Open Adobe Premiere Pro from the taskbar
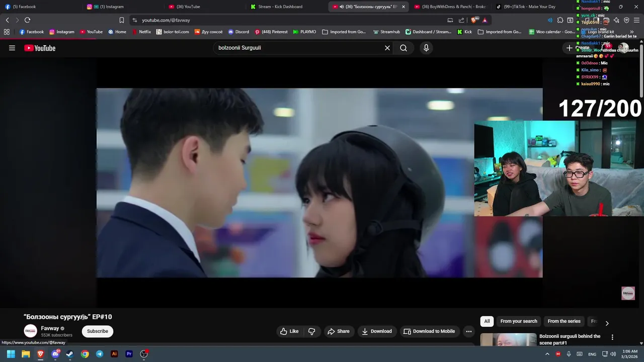644x362 pixels. click(x=129, y=354)
